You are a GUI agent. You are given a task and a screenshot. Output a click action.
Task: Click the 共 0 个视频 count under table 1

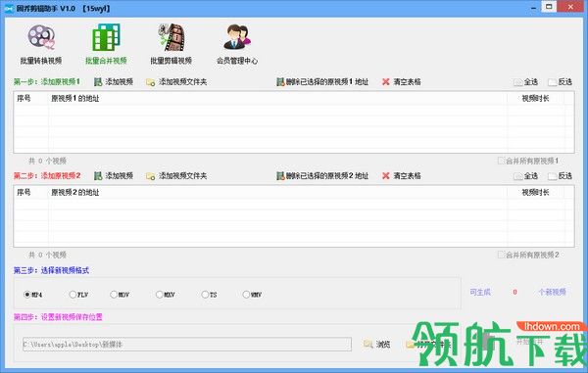point(48,161)
